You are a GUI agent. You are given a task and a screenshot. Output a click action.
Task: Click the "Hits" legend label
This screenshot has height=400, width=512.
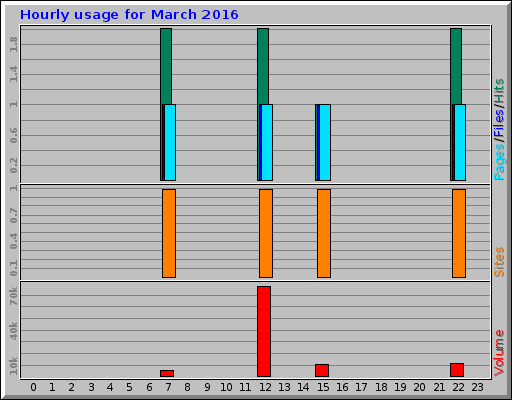click(499, 91)
